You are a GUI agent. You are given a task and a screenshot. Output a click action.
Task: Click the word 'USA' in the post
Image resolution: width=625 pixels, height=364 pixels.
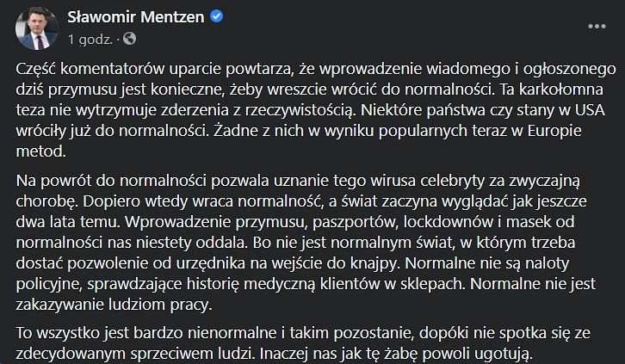pyautogui.click(x=590, y=110)
